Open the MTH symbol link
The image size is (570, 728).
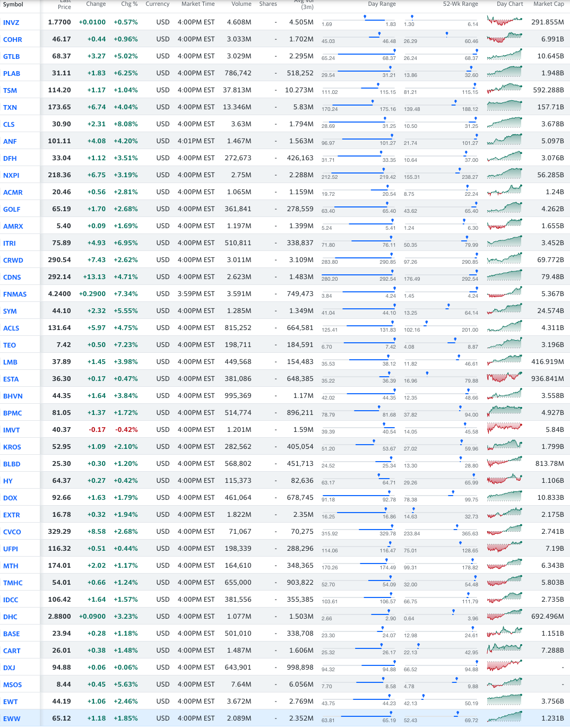11,566
